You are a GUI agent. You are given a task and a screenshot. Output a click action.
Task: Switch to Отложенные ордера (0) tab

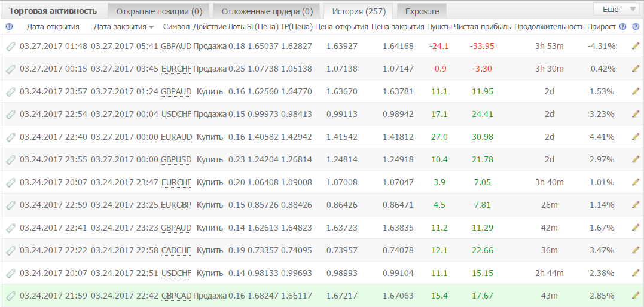pyautogui.click(x=267, y=11)
